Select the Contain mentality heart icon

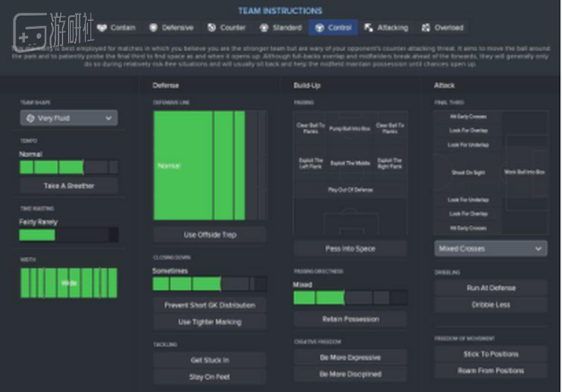coord(102,28)
